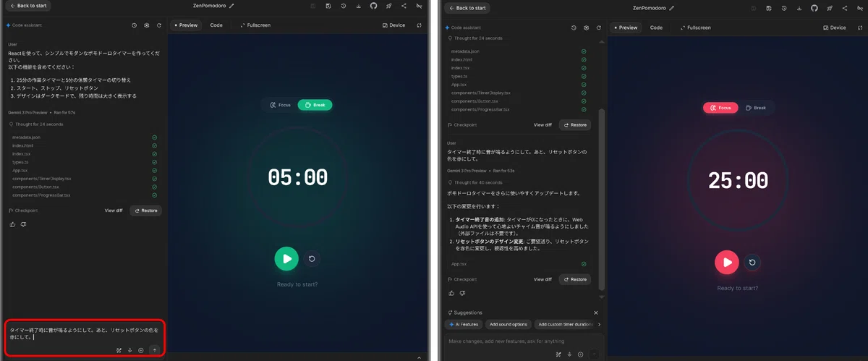The height and width of the screenshot is (361, 868).
Task: Select Focus mode in left window timer
Action: click(280, 105)
